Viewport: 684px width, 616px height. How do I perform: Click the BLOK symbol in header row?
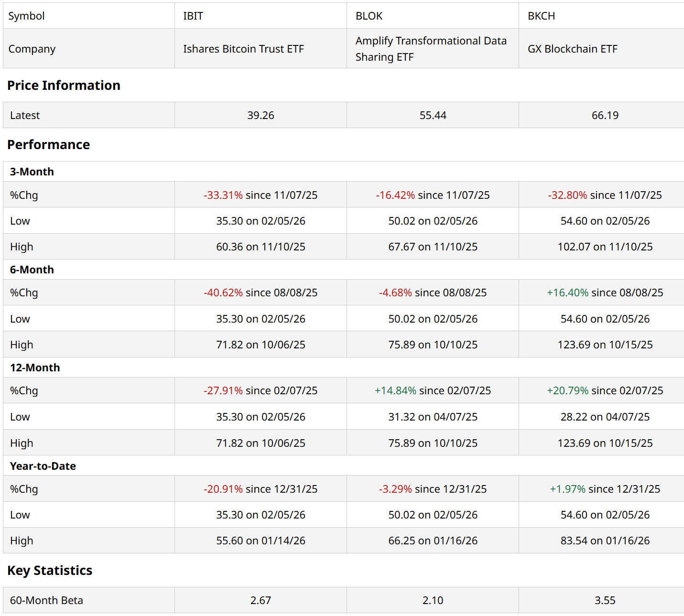pyautogui.click(x=369, y=16)
